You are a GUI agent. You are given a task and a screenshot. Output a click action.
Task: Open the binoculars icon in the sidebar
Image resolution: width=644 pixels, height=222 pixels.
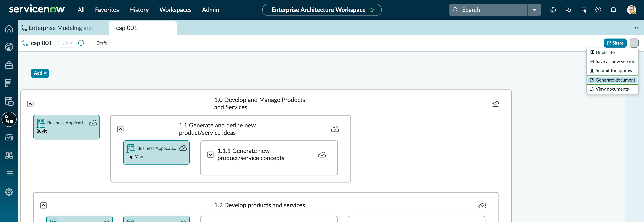click(x=9, y=156)
